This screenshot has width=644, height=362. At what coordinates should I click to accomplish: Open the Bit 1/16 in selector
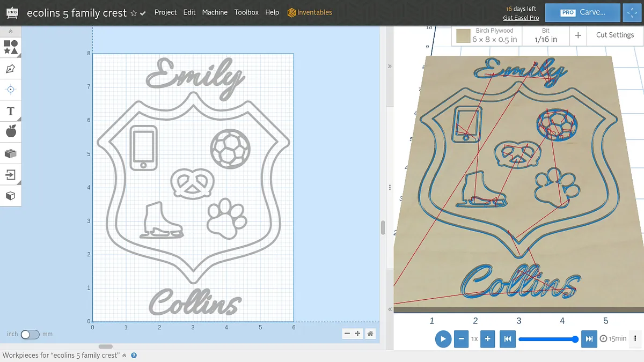(x=545, y=35)
